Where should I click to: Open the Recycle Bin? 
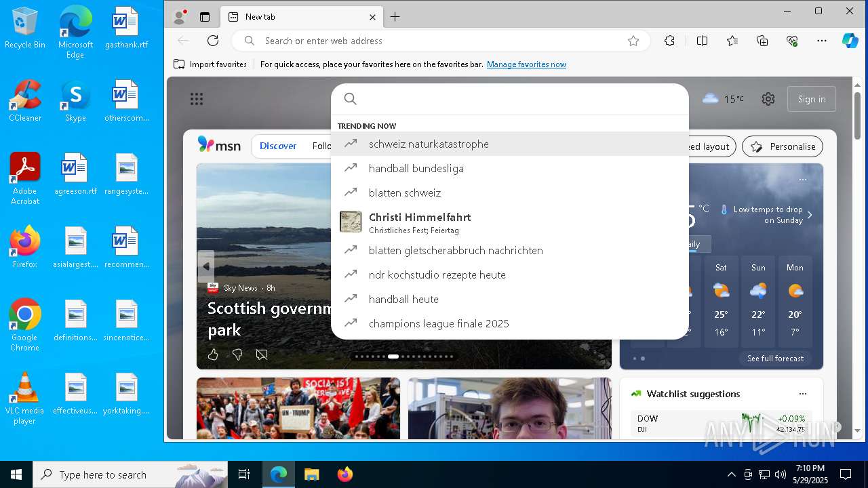(25, 28)
